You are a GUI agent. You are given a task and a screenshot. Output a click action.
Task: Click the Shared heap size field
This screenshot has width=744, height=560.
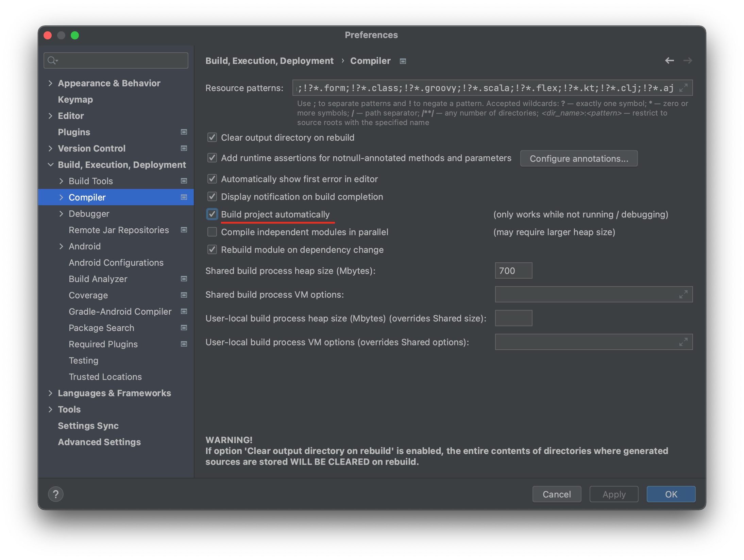[513, 270]
